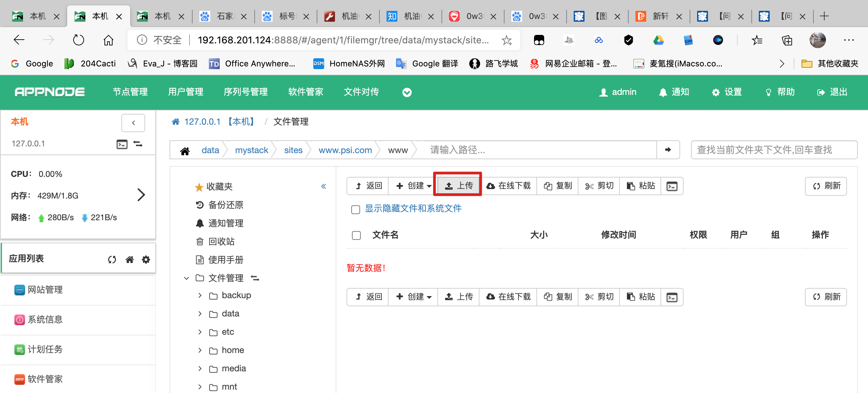The image size is (868, 393).
Task: Open 软件管家 in top navigation
Action: pyautogui.click(x=305, y=92)
